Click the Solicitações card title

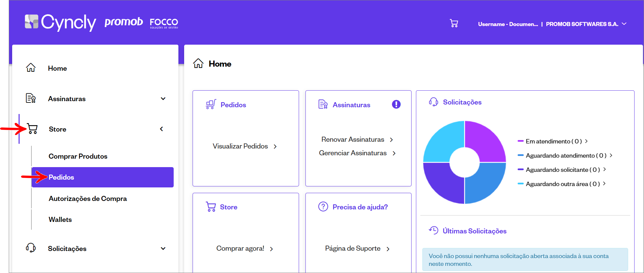[x=462, y=102]
